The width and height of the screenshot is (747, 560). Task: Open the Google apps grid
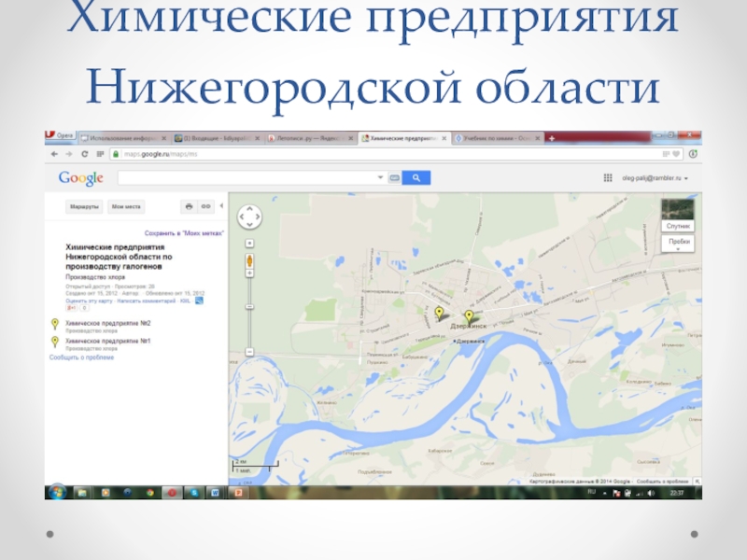coord(608,177)
